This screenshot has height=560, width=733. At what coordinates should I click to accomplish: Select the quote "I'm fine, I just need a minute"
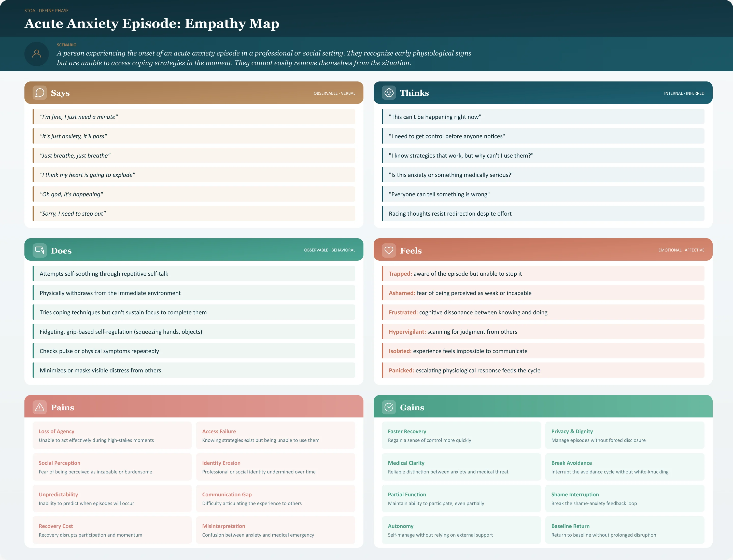tap(194, 117)
